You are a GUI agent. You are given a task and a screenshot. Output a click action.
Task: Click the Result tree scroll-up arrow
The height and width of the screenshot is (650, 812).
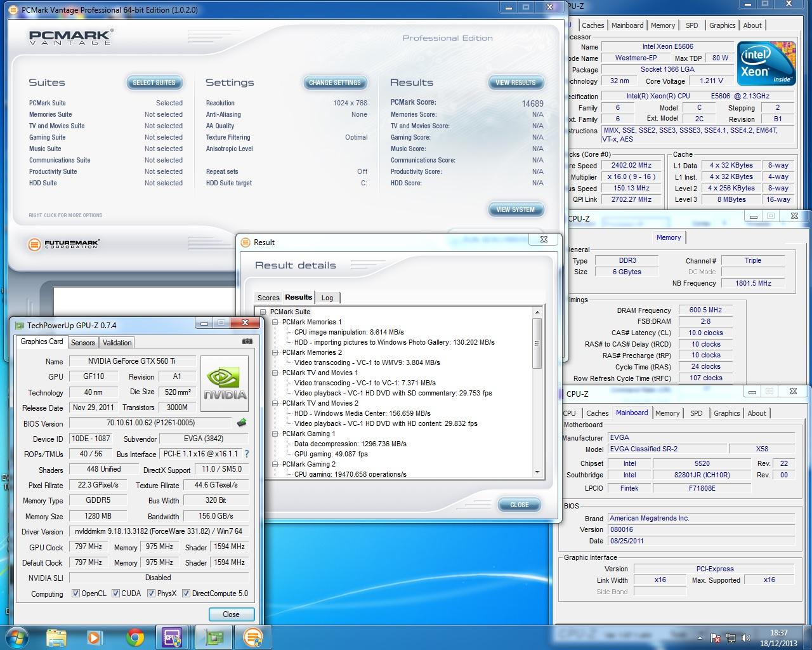pyautogui.click(x=537, y=312)
